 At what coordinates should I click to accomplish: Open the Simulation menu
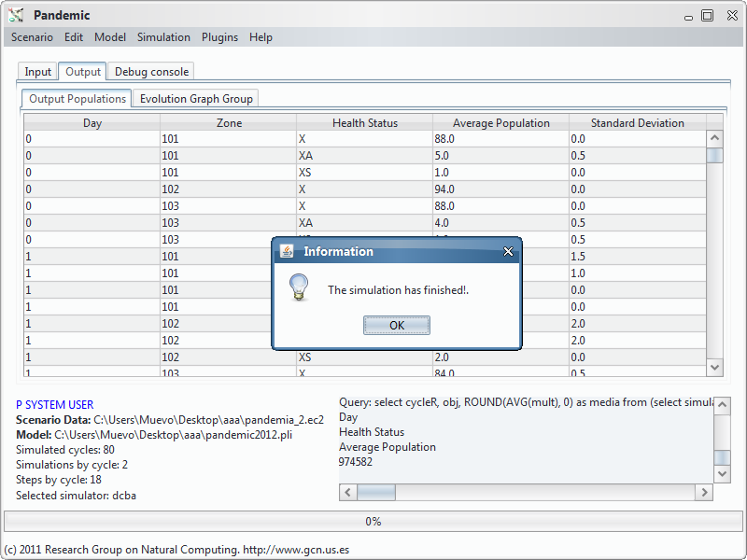[163, 37]
